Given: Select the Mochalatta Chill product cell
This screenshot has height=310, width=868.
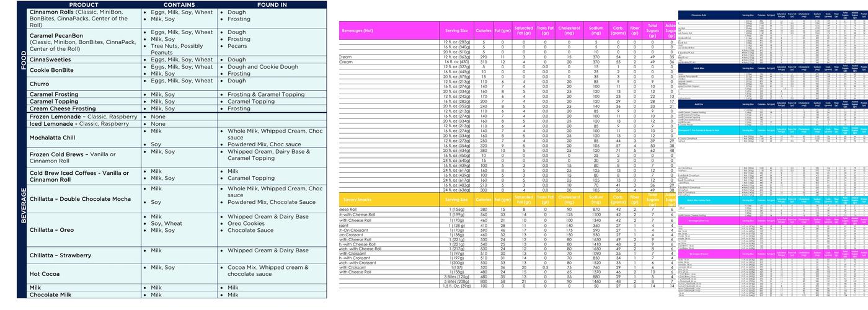Looking at the screenshot, I should pyautogui.click(x=84, y=138).
